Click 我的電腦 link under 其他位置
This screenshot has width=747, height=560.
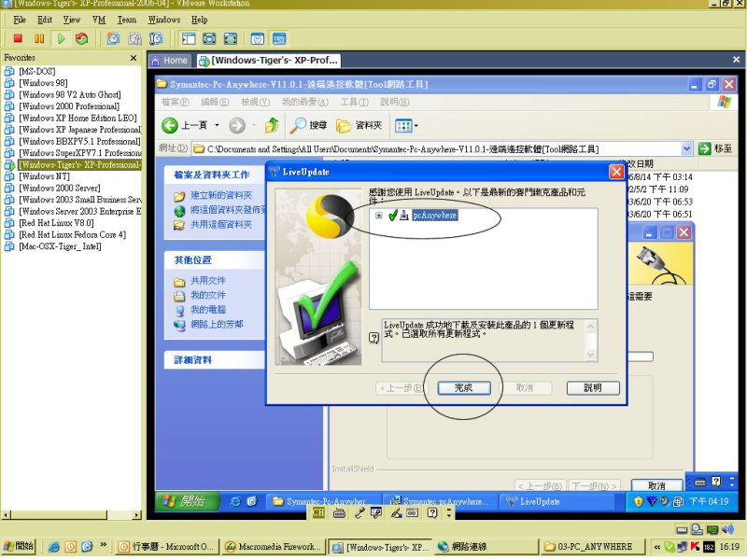pos(208,310)
